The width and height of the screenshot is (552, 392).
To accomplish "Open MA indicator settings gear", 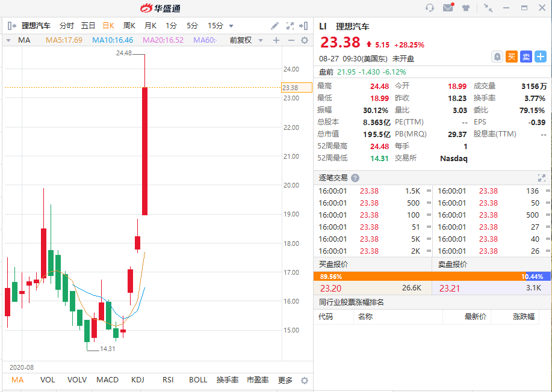I will click(305, 40).
